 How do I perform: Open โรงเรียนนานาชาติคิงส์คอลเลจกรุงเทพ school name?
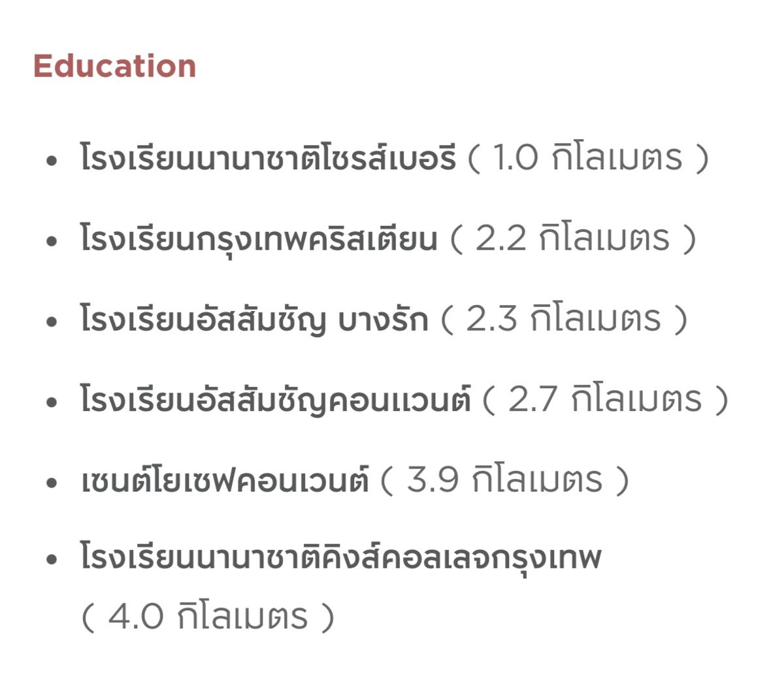[x=340, y=557]
